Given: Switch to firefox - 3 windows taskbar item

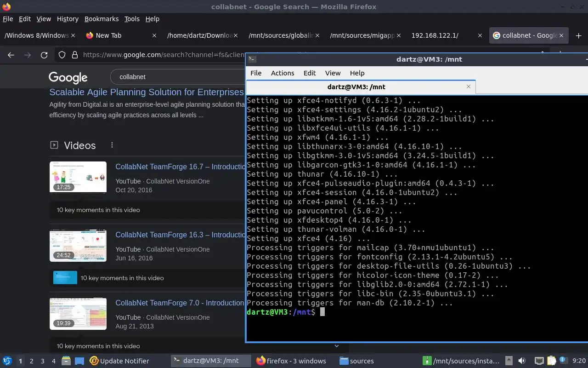Looking at the screenshot, I should tap(291, 361).
